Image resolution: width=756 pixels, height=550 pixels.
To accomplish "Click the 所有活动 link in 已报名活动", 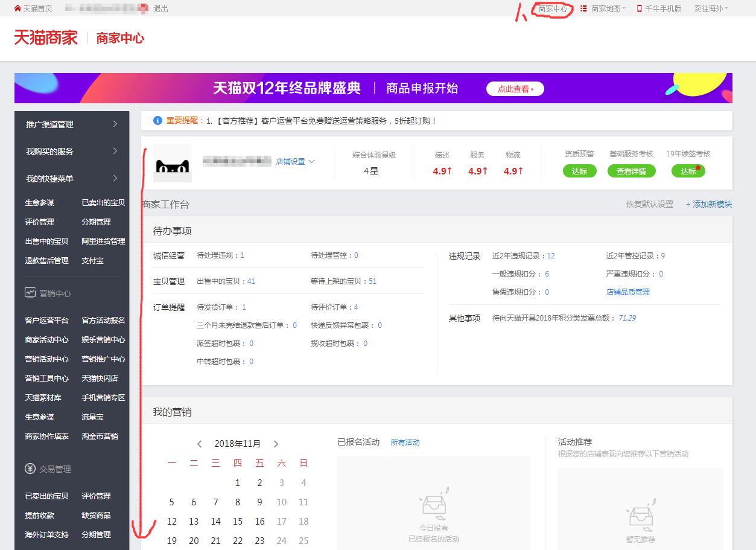I will click(x=405, y=442).
